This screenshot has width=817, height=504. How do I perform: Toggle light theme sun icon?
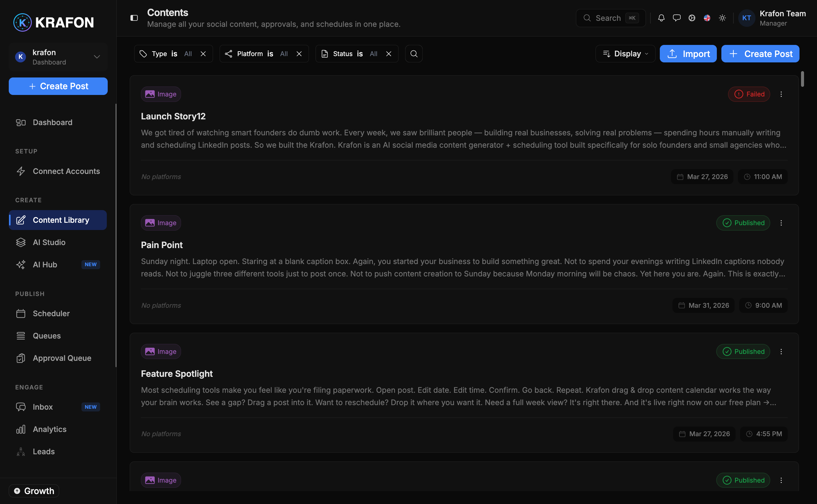722,18
